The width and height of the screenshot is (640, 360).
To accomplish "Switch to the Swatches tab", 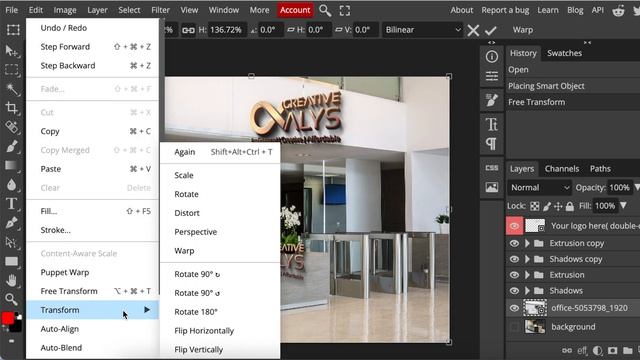I will tap(564, 53).
